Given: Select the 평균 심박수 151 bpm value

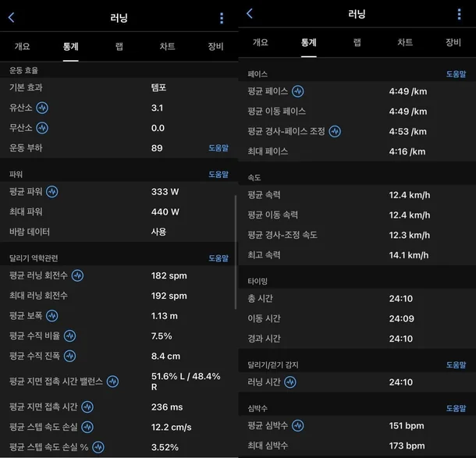Looking at the screenshot, I should pos(407,425).
